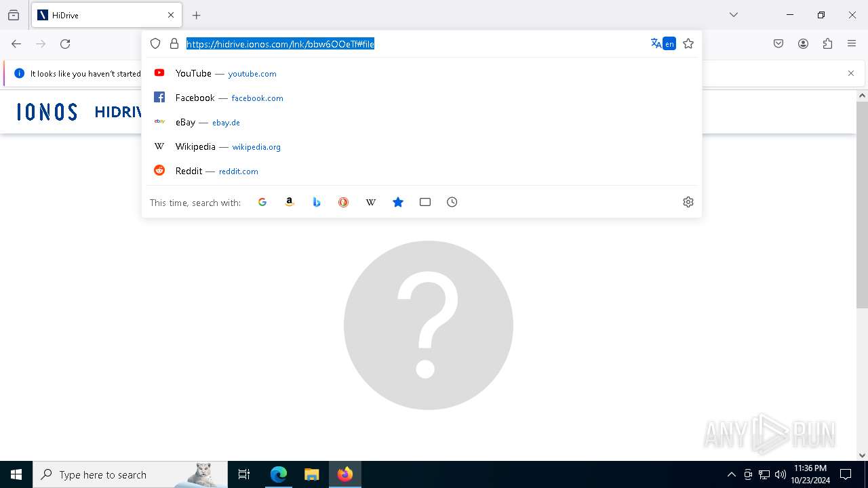This screenshot has width=868, height=488.
Task: Click the IONOS logo
Action: click(47, 112)
